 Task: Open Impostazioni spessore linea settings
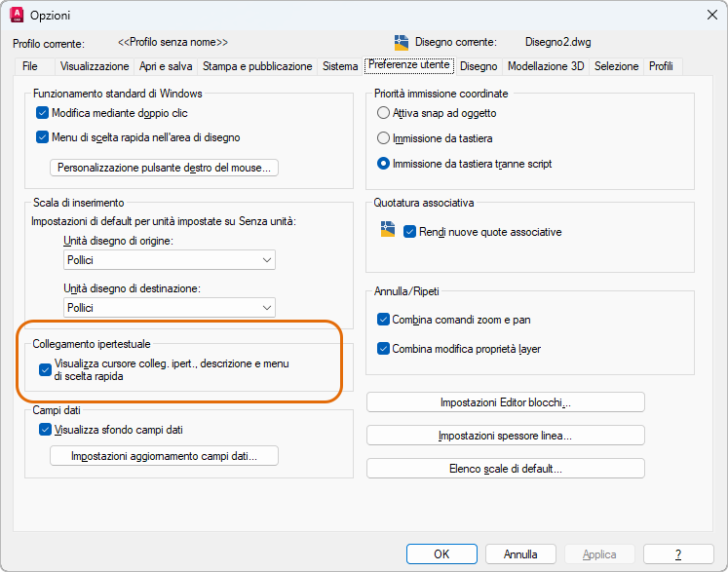click(505, 436)
